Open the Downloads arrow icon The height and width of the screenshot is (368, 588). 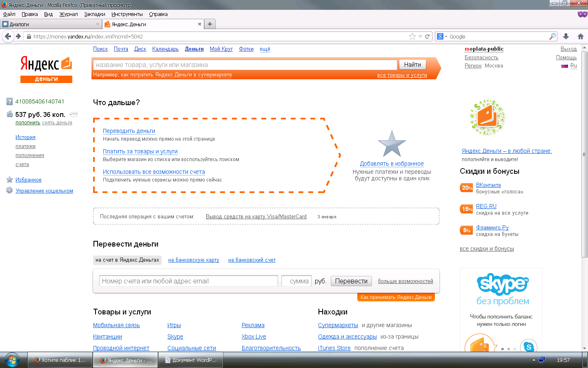[x=566, y=36]
